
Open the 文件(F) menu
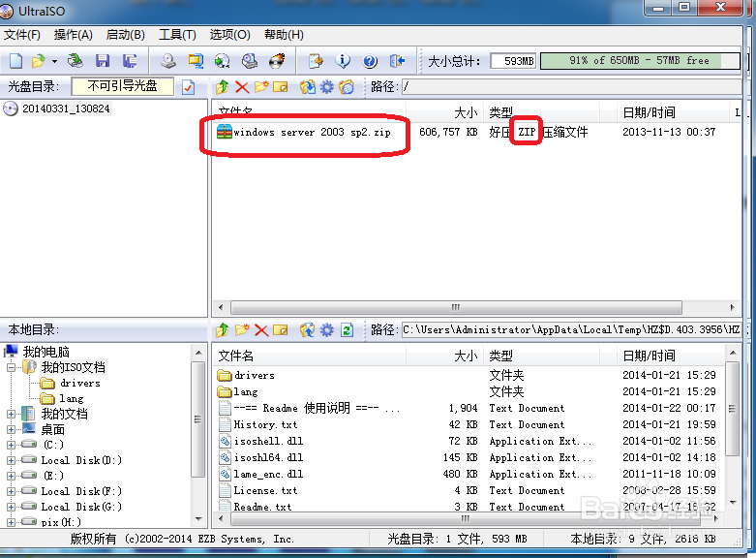(x=22, y=35)
